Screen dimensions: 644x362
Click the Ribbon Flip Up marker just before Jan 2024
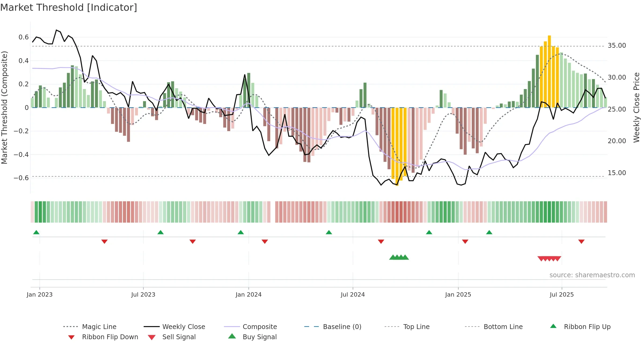(241, 232)
